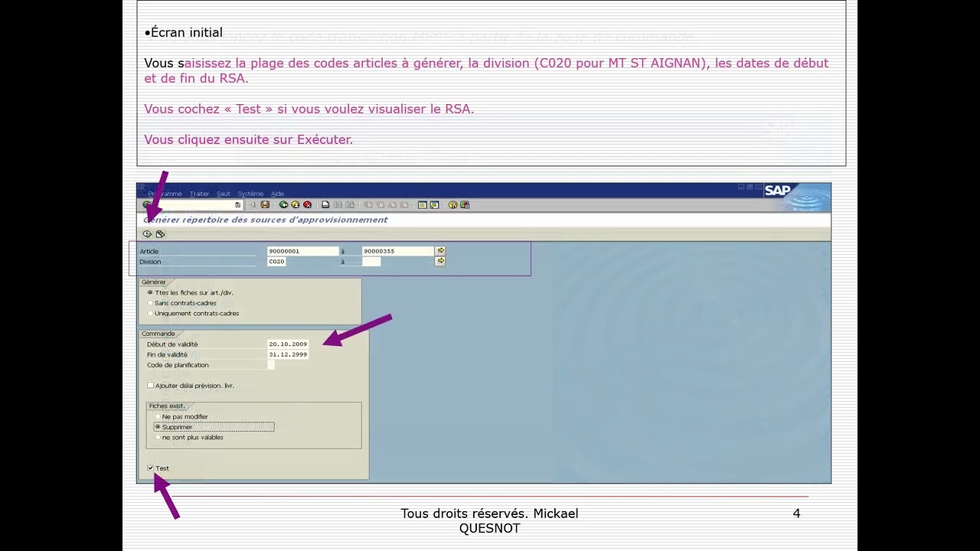
Task: Click Fin de validité field 31.12.2999
Action: tap(288, 354)
